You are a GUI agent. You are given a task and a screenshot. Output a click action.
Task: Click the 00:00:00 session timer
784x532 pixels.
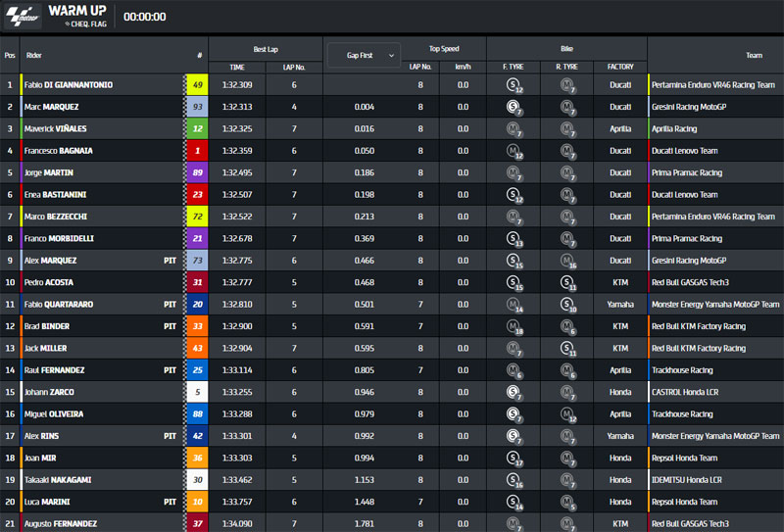[145, 17]
